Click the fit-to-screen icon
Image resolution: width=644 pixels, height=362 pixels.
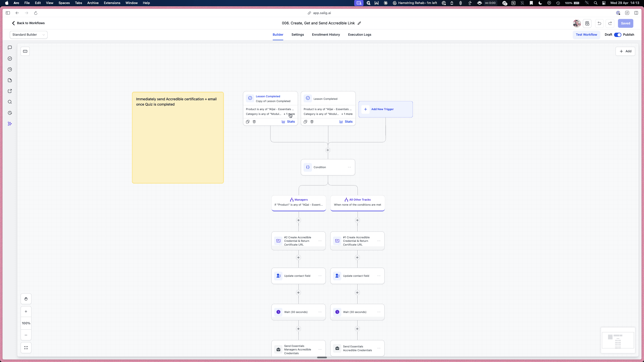point(26,348)
